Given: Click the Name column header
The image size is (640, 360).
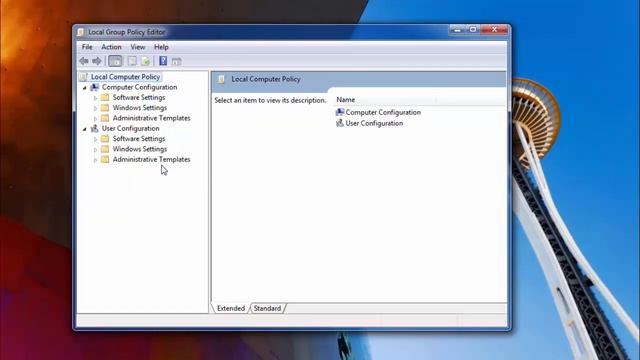Looking at the screenshot, I should point(385,100).
